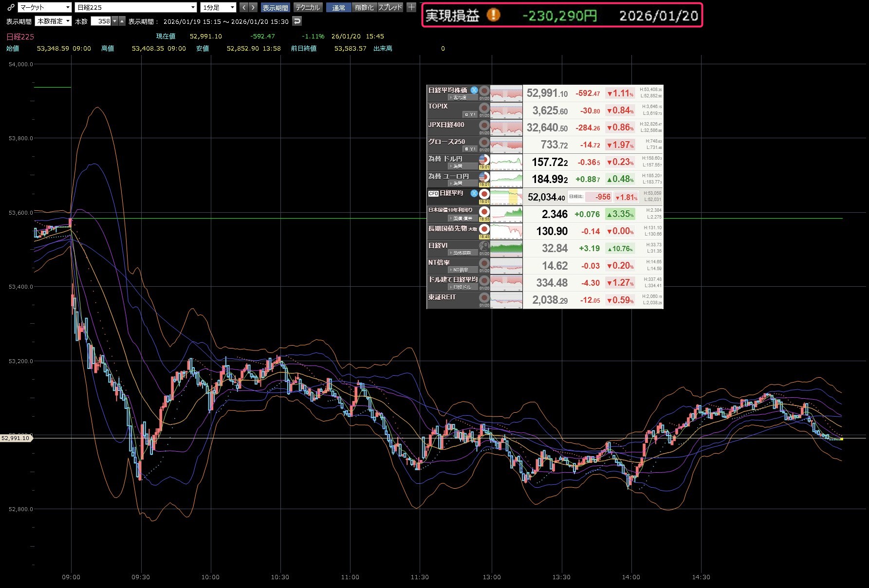Click the 寄与度 button under 日経平均株価

click(x=458, y=98)
